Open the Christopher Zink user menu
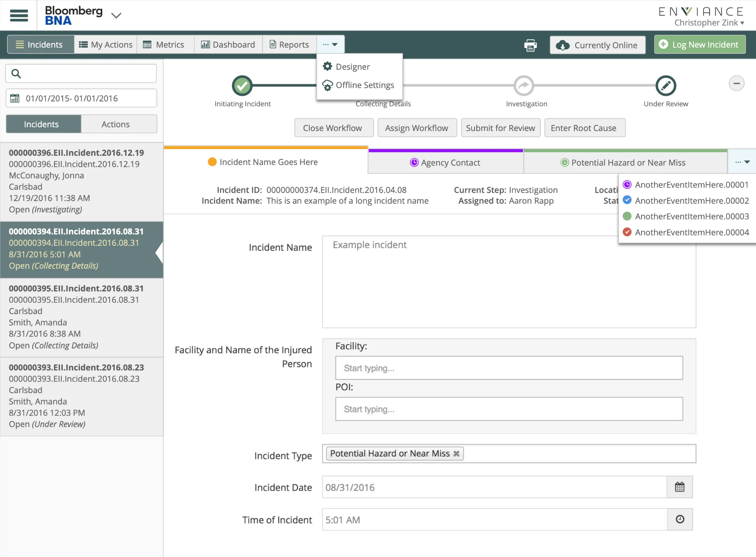Viewport: 756px width, 557px height. pyautogui.click(x=709, y=23)
